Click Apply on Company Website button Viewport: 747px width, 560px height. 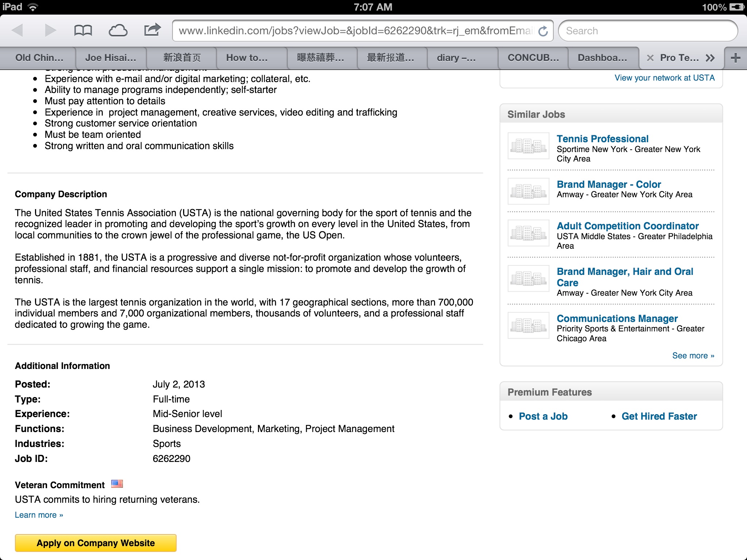click(x=96, y=543)
